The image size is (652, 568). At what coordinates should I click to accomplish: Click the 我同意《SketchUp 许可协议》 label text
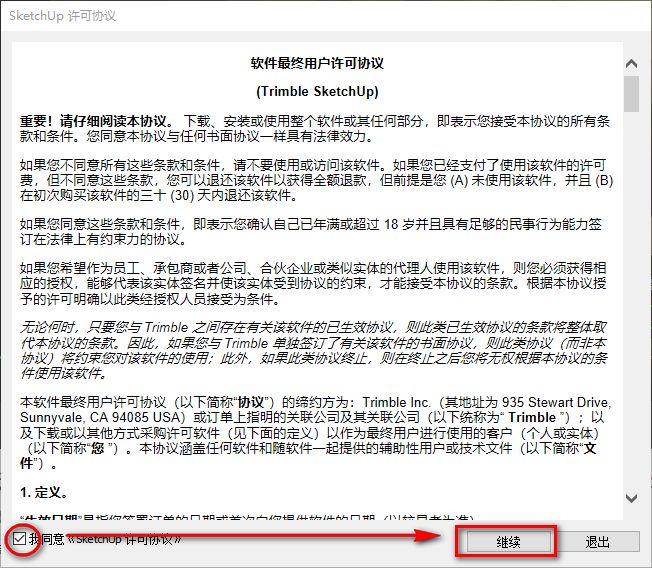pyautogui.click(x=105, y=540)
